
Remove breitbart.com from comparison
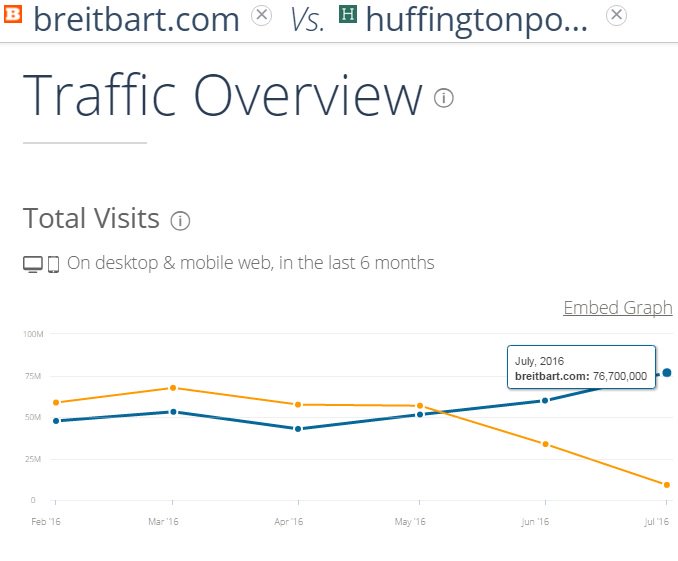(261, 15)
